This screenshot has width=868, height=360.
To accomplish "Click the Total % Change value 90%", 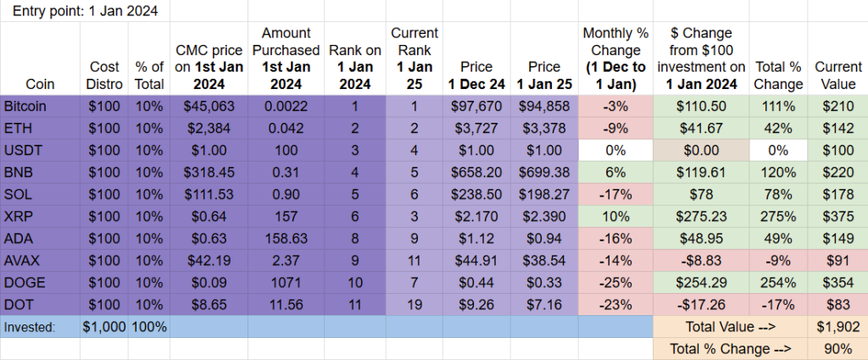I will 837,349.
